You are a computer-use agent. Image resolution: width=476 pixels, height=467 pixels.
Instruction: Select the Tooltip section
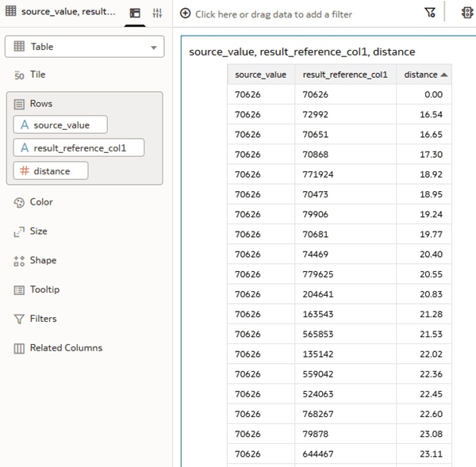44,289
